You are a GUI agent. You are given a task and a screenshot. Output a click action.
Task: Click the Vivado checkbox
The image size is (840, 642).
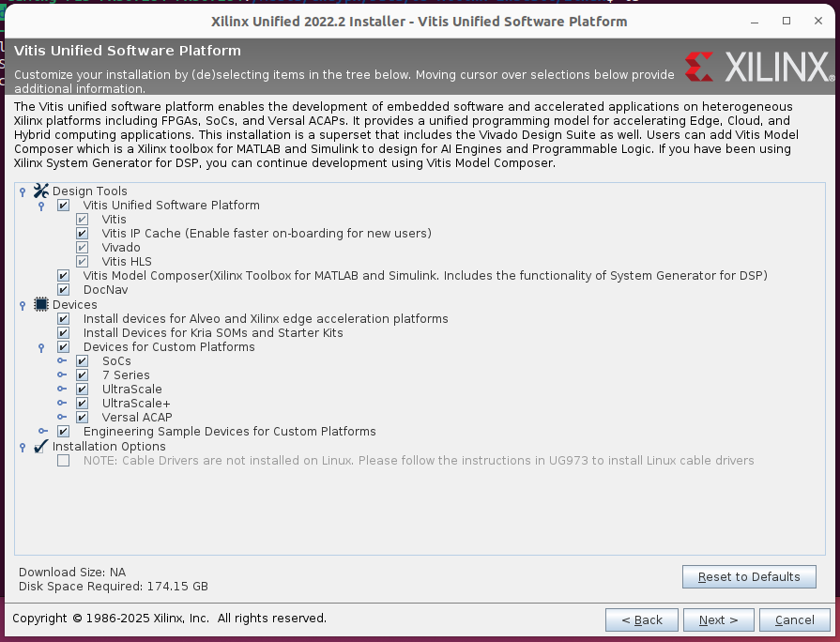(x=82, y=248)
